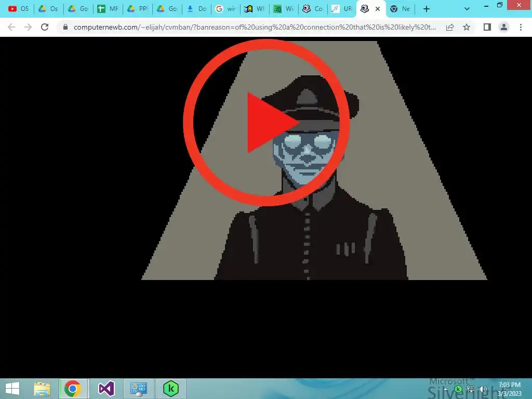Open the Kaspersky tray icon
The height and width of the screenshot is (399, 532).
(x=458, y=389)
